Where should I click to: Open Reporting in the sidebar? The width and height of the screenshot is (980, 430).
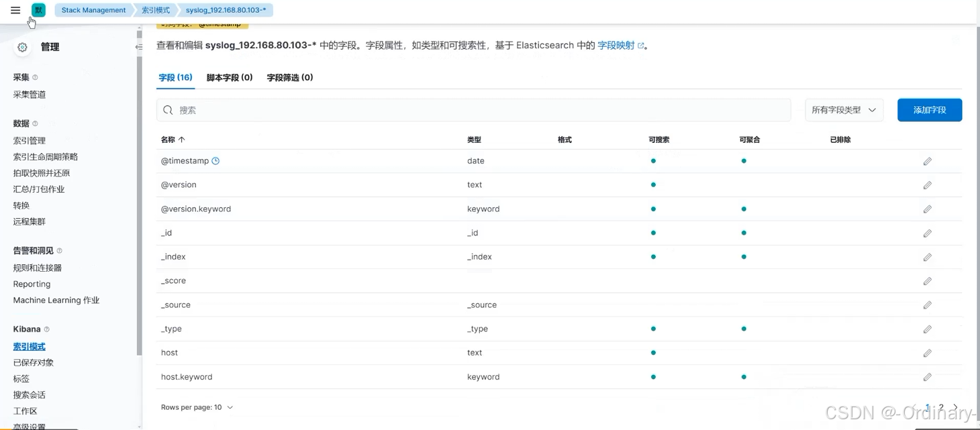(x=32, y=284)
